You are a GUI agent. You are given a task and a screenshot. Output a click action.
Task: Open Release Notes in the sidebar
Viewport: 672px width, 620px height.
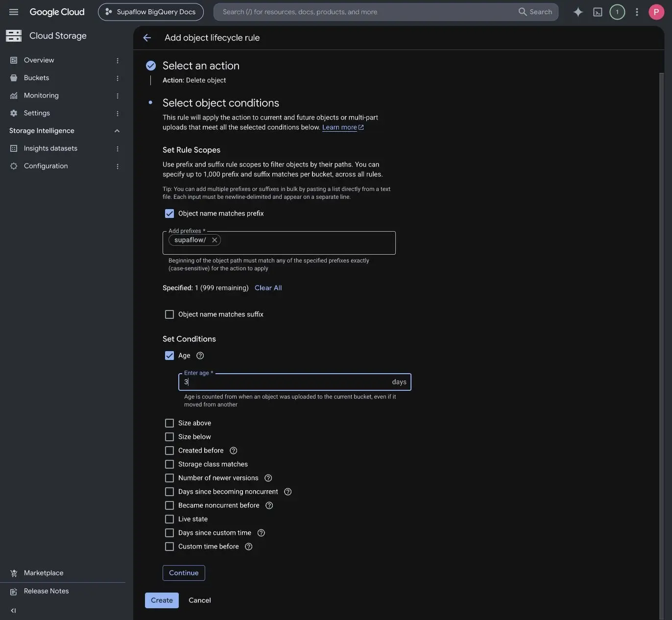(47, 591)
